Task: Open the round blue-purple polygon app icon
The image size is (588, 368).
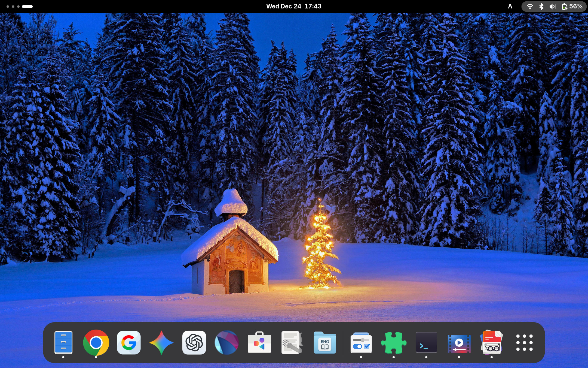Action: pyautogui.click(x=227, y=342)
